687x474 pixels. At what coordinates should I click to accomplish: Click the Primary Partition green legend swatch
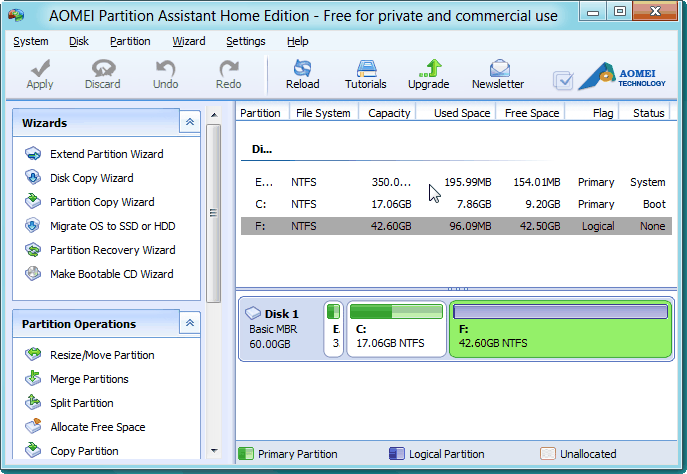coord(246,453)
